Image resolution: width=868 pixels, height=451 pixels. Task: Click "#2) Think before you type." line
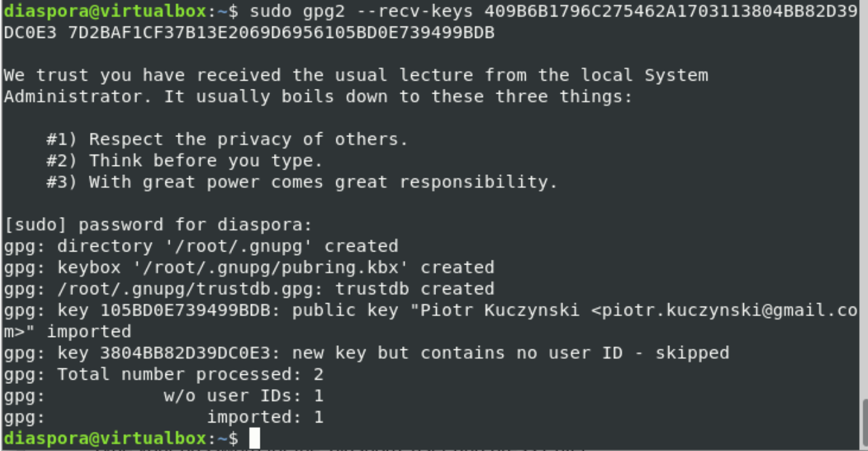[184, 161]
